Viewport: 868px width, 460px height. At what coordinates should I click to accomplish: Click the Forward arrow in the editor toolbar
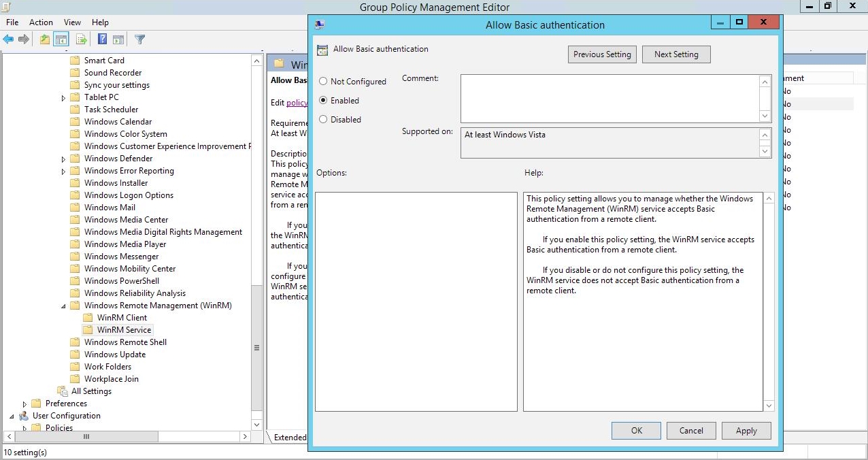point(24,39)
